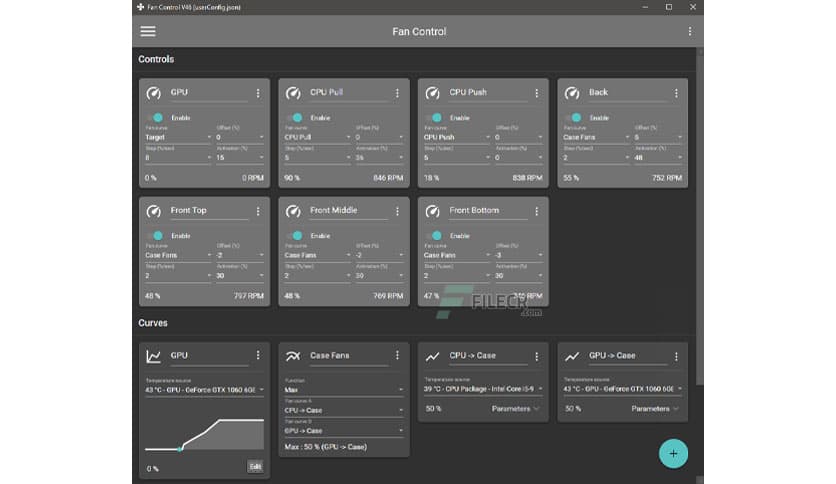Open the Front Middle card options menu

tap(397, 211)
